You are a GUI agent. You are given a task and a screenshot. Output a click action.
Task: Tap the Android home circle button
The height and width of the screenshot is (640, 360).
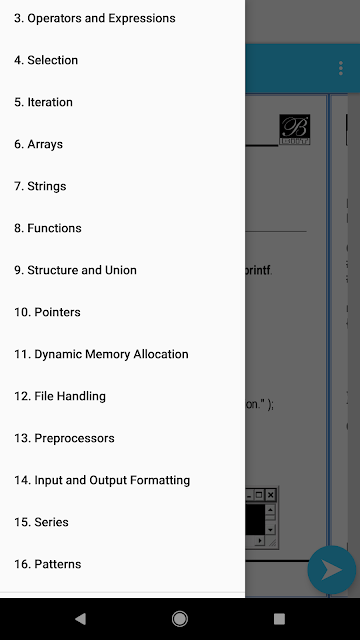180,619
